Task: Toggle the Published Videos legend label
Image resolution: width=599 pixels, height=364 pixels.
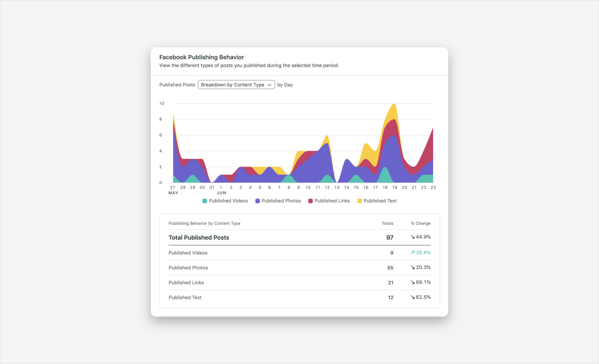Action: [x=228, y=201]
